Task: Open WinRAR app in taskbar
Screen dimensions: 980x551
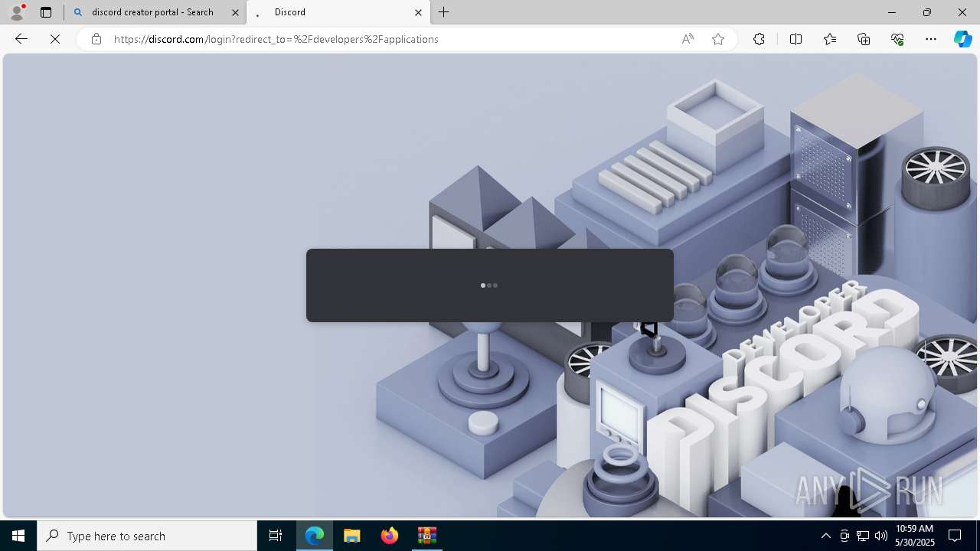Action: [426, 536]
